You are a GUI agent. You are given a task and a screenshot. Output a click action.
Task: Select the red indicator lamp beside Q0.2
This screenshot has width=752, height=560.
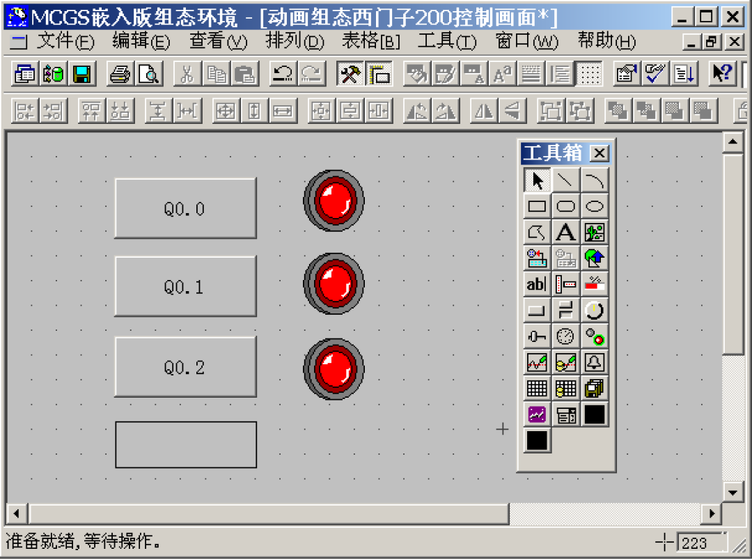click(x=334, y=369)
